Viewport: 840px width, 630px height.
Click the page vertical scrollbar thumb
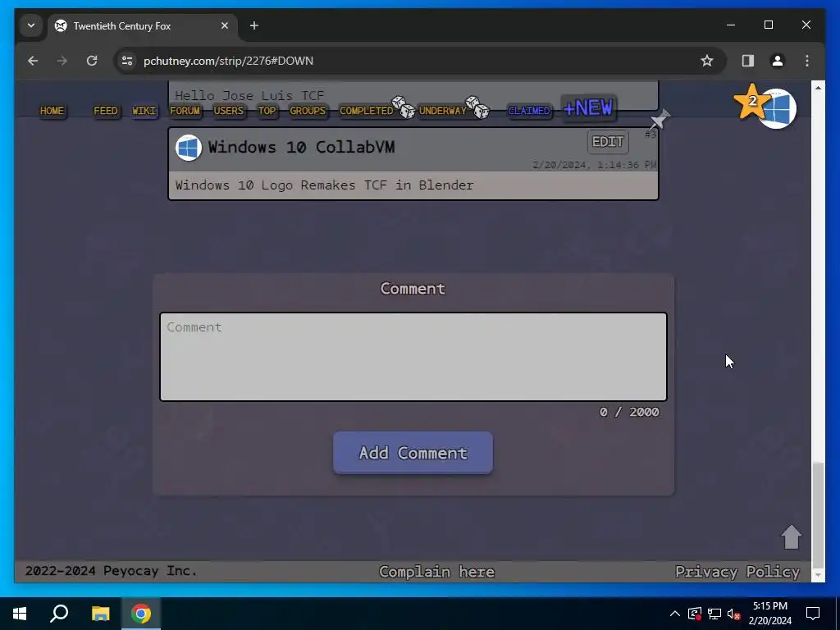point(818,515)
